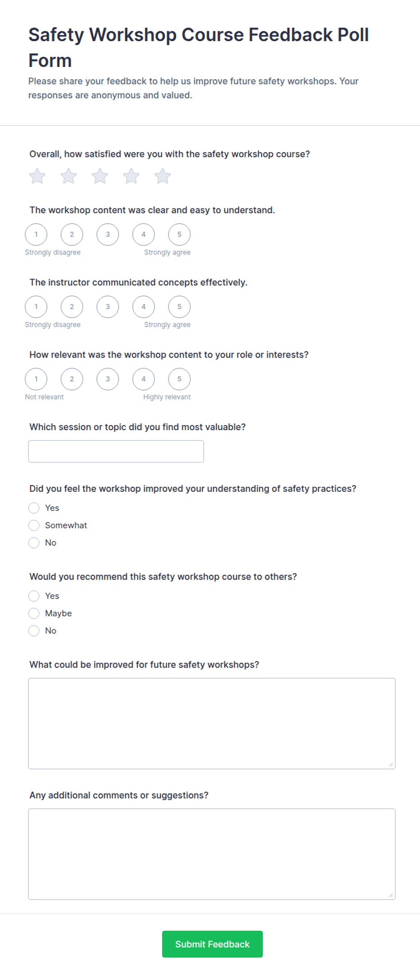
Task: Click the future improvements text area
Action: click(x=212, y=723)
